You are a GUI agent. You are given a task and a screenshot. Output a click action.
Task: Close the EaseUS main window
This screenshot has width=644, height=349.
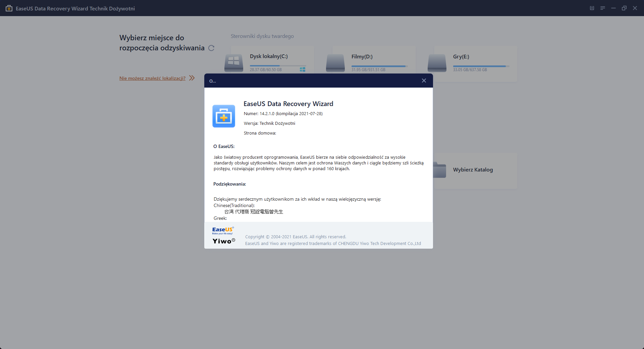point(635,8)
